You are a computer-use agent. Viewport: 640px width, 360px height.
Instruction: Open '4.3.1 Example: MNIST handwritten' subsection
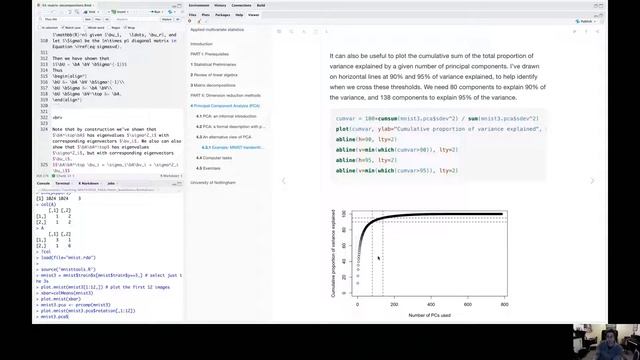(x=233, y=147)
